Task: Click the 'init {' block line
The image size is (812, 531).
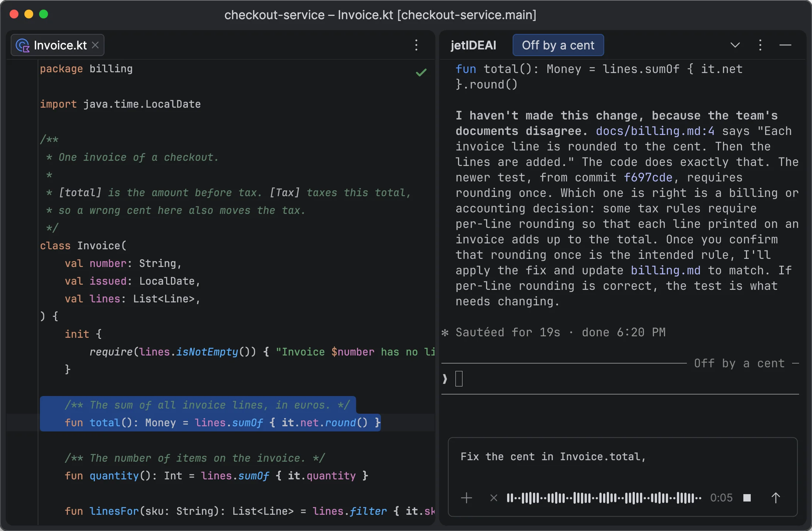Action: (x=83, y=334)
